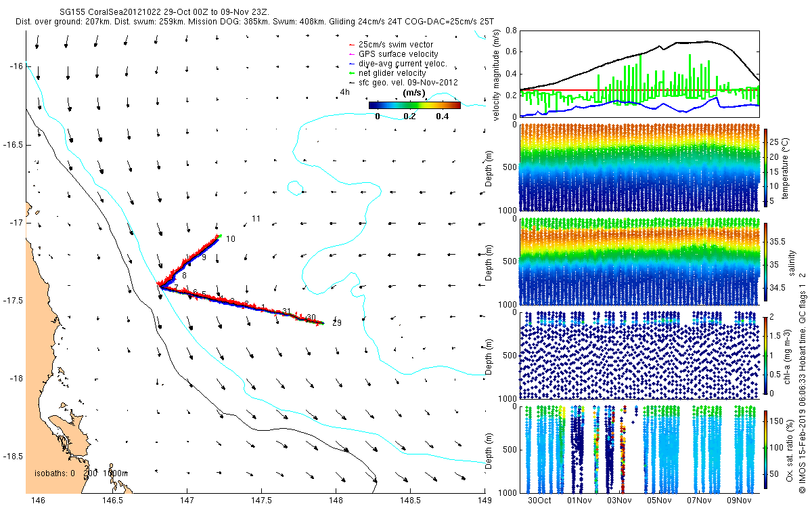The width and height of the screenshot is (812, 508).
Task: Click the '0.6' tick on the velocity magnitude axis
Action: pyautogui.click(x=511, y=52)
